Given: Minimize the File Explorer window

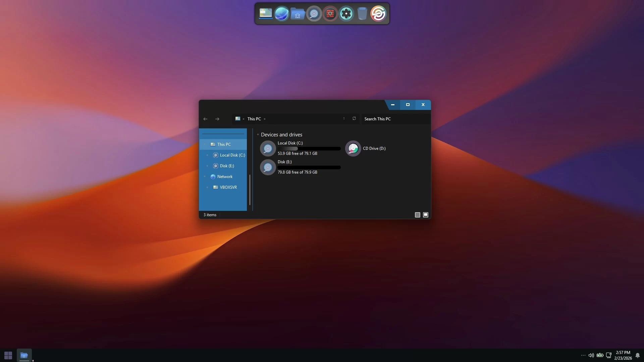Looking at the screenshot, I should click(x=392, y=105).
